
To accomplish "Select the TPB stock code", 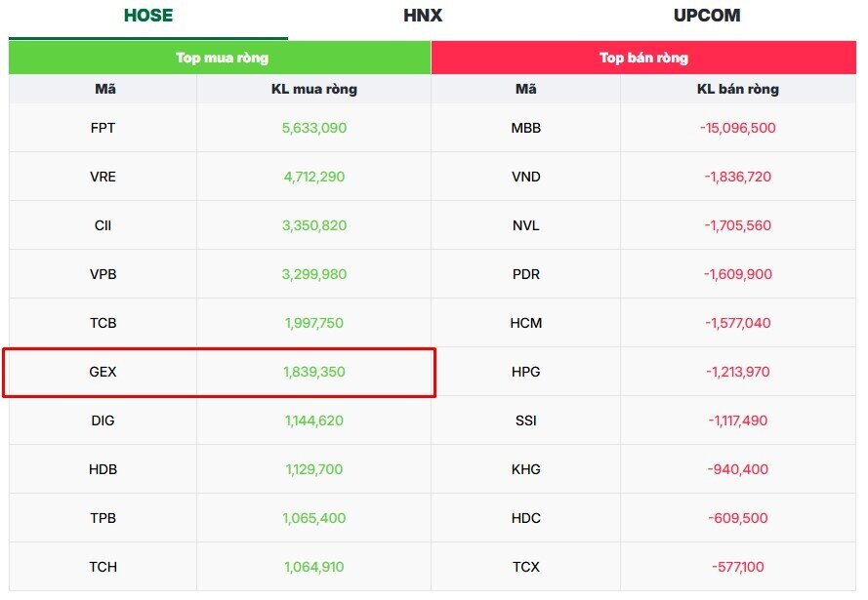I will [103, 518].
